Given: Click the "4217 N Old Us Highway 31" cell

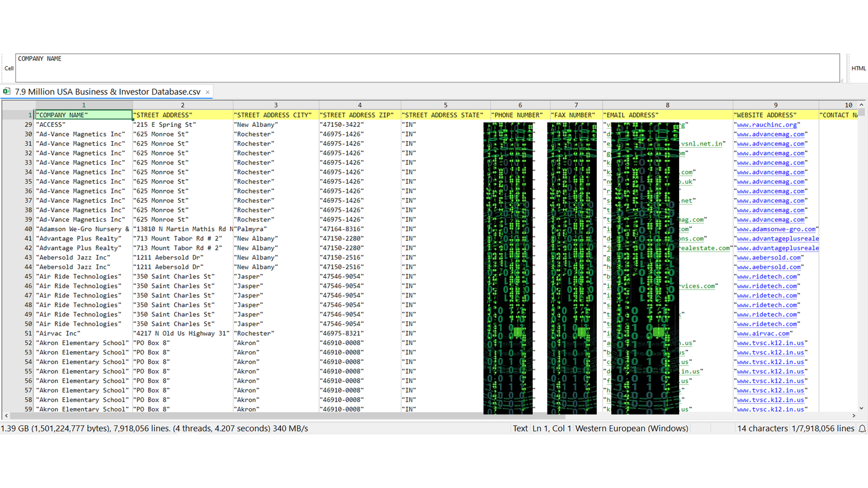Looking at the screenshot, I should pos(183,333).
